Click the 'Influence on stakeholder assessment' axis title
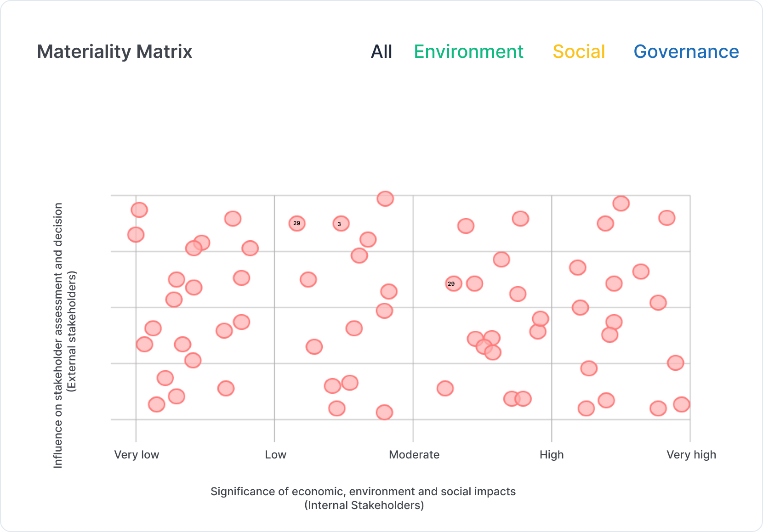The width and height of the screenshot is (763, 532). 58,335
